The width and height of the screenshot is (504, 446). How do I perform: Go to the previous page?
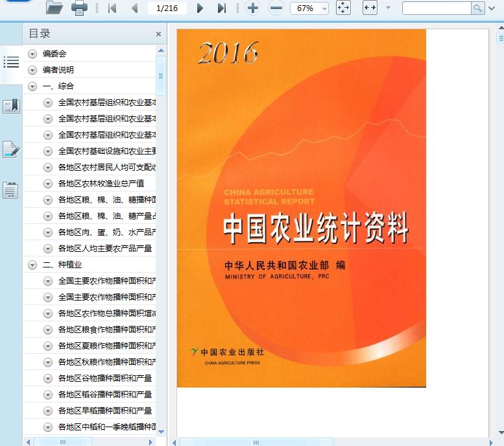point(135,8)
